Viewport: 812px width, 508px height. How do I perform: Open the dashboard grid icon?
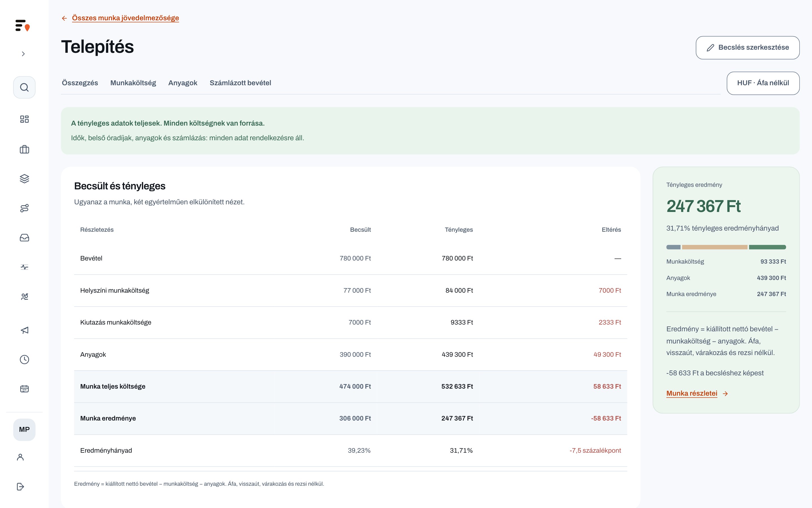24,119
